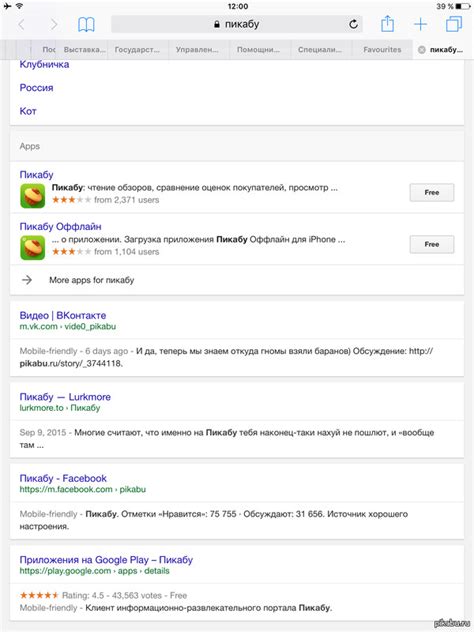Close the пикабу tab

[x=422, y=50]
